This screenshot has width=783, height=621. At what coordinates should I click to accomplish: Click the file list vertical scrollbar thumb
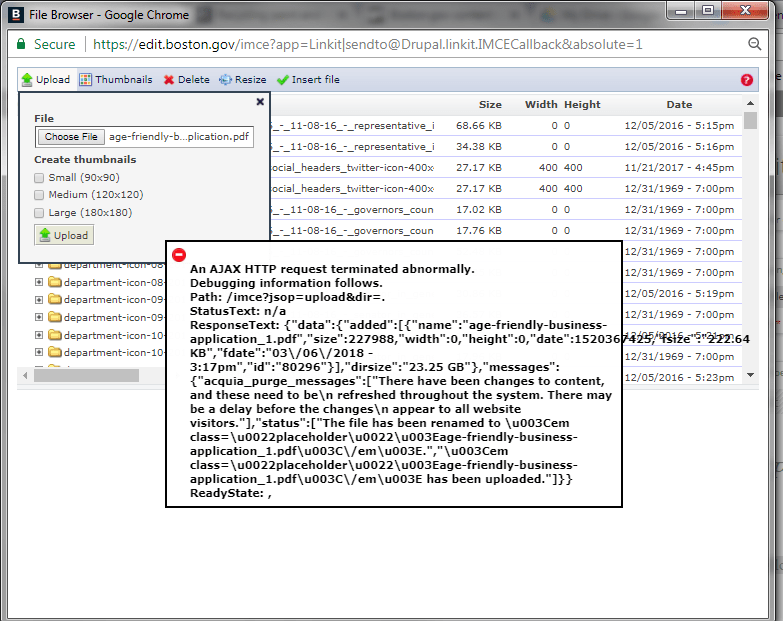[750, 121]
